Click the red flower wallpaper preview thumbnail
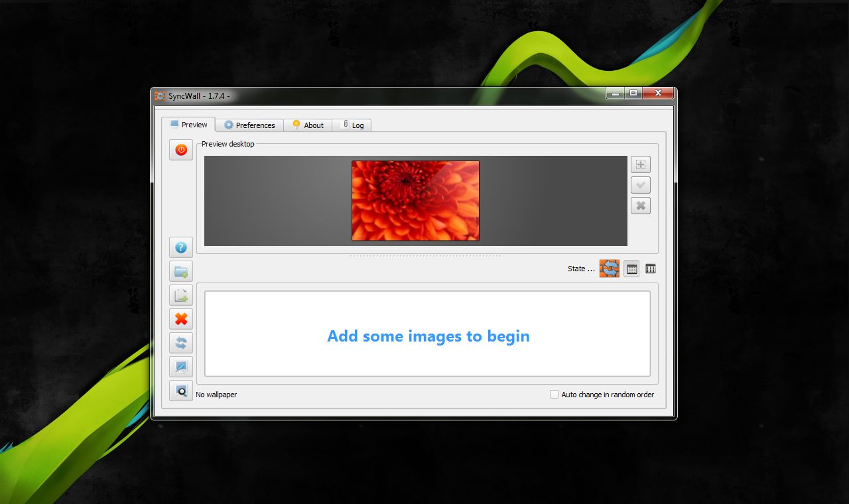Image resolution: width=849 pixels, height=504 pixels. 415,201
